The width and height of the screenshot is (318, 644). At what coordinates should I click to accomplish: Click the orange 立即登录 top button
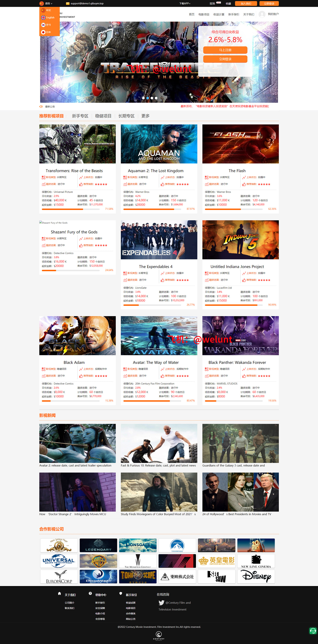click(x=269, y=4)
